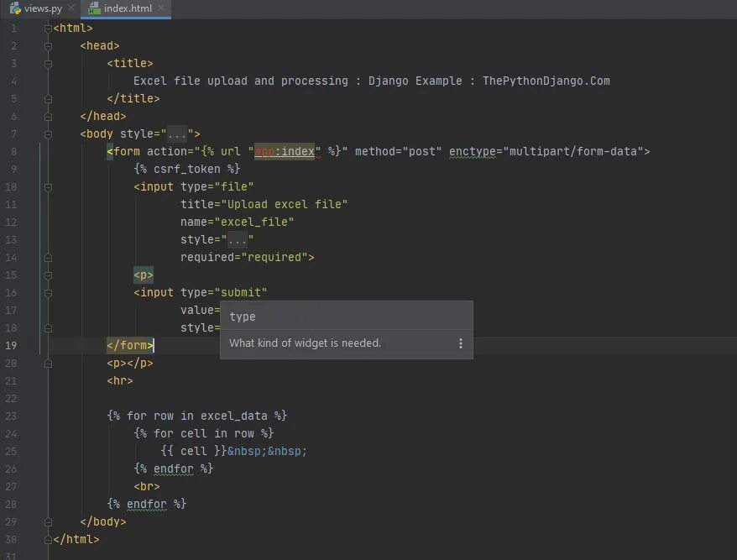Click method="post" attribute on line 8

399,151
